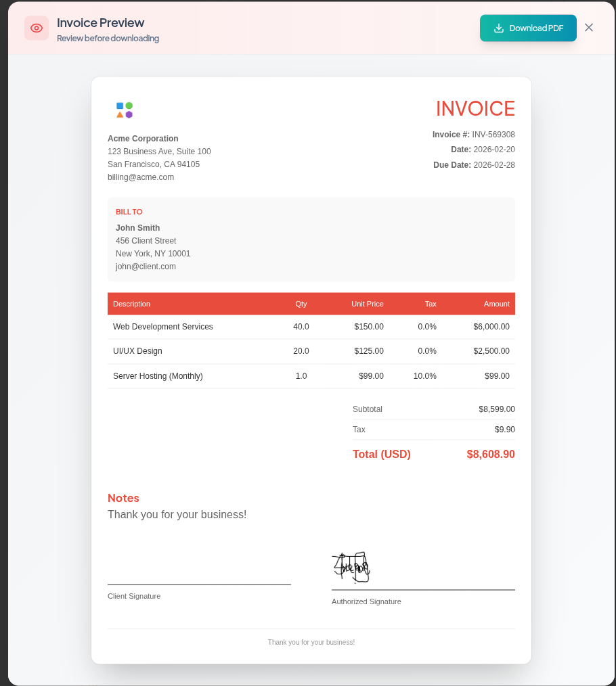Select the orange triangle in the company logo
Image resolution: width=616 pixels, height=686 pixels.
tap(119, 114)
